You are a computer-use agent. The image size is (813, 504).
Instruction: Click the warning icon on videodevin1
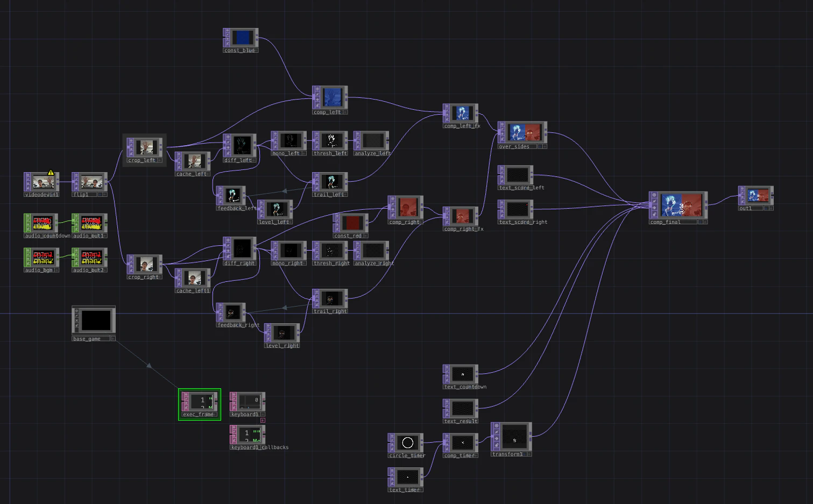click(x=51, y=173)
